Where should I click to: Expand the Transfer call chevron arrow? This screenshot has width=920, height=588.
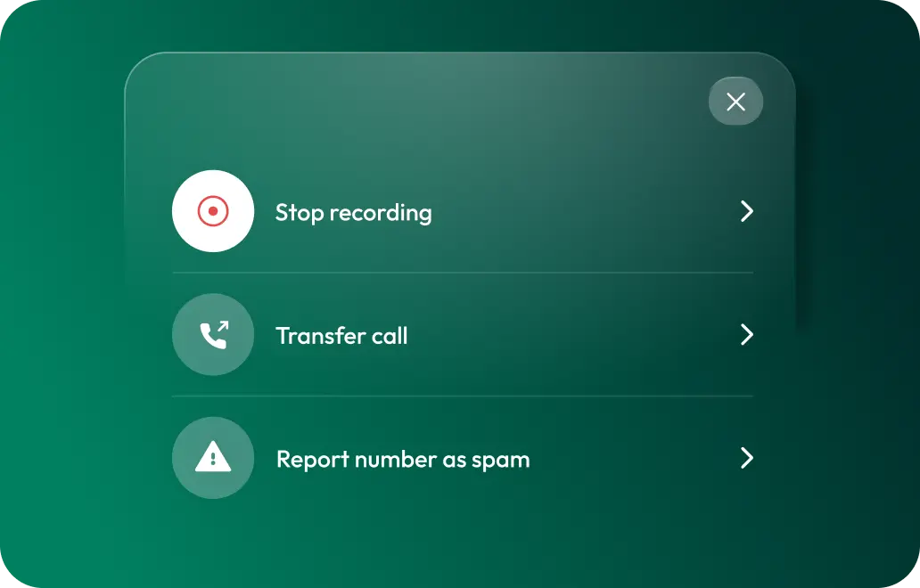click(746, 335)
